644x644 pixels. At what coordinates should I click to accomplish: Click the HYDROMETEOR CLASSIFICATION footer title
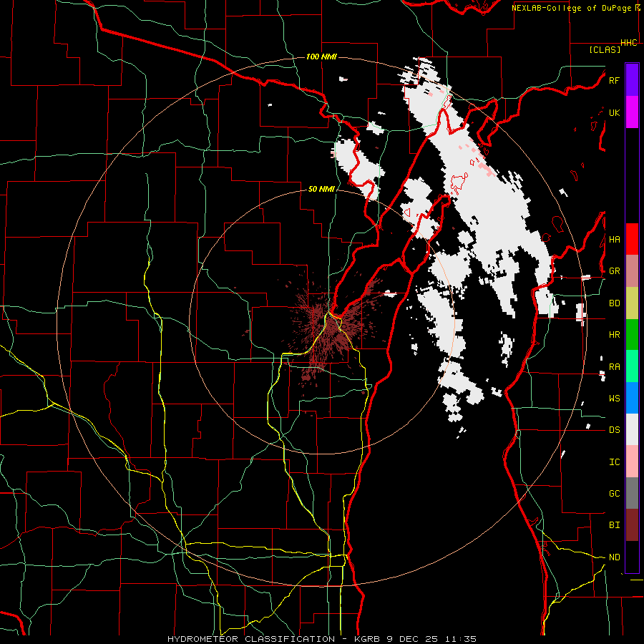251,639
